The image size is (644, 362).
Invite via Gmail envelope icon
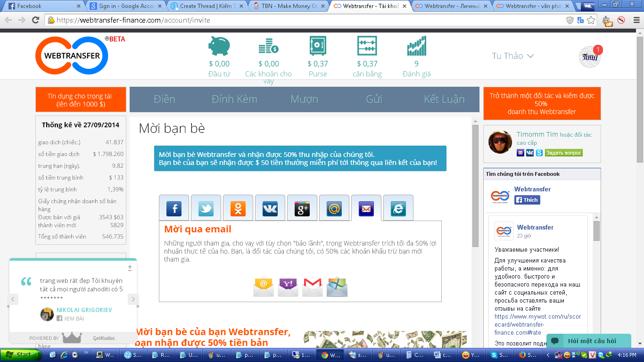[x=313, y=287]
